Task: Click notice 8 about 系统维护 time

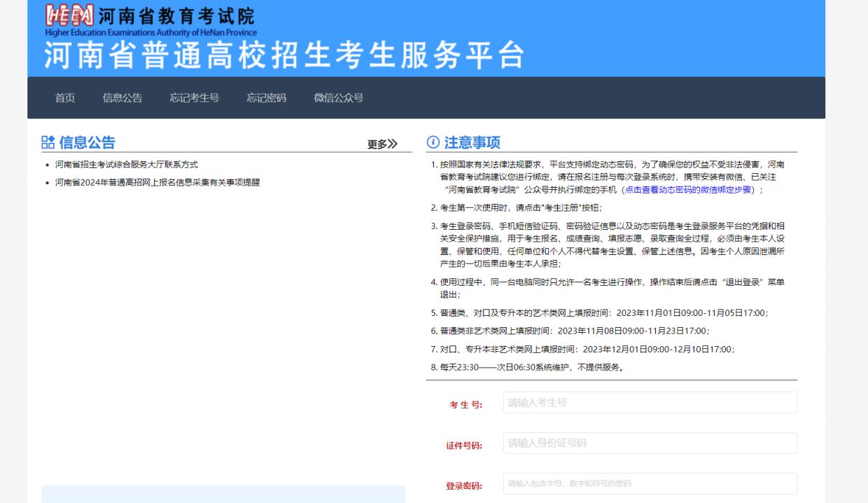Action: click(532, 367)
